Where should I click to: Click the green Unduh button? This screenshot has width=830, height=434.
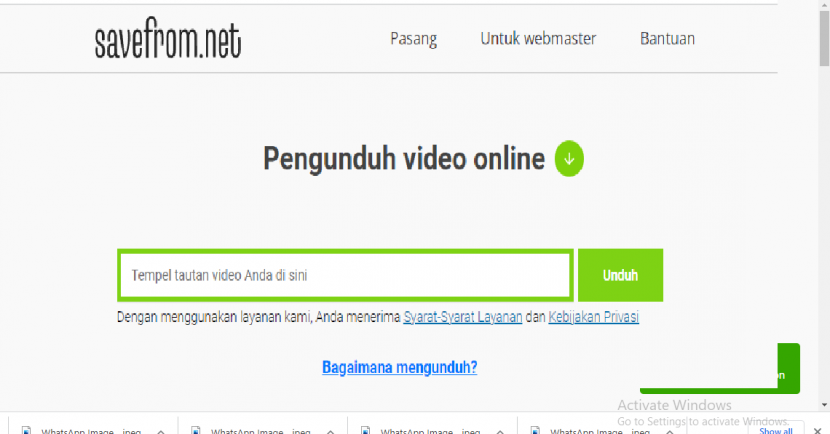[x=620, y=275]
